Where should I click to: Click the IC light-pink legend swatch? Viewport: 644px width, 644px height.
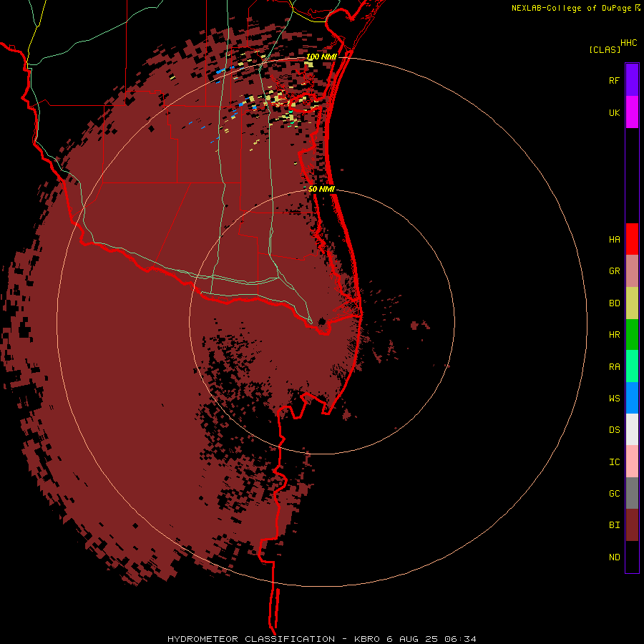pyautogui.click(x=632, y=462)
